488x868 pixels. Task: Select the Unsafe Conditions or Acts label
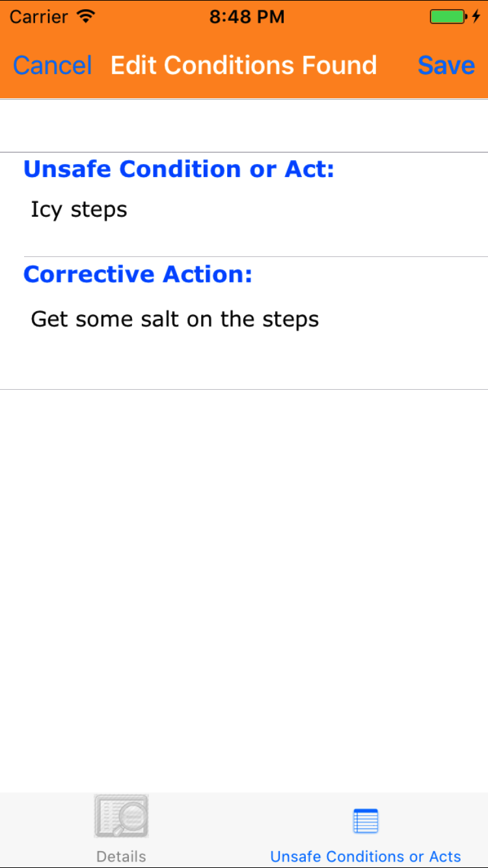tap(366, 856)
